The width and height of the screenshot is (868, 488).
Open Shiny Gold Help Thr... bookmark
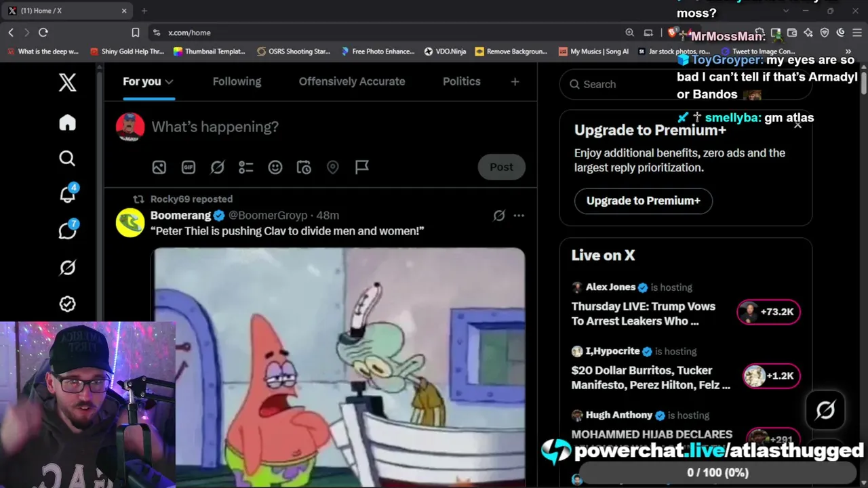click(x=127, y=52)
